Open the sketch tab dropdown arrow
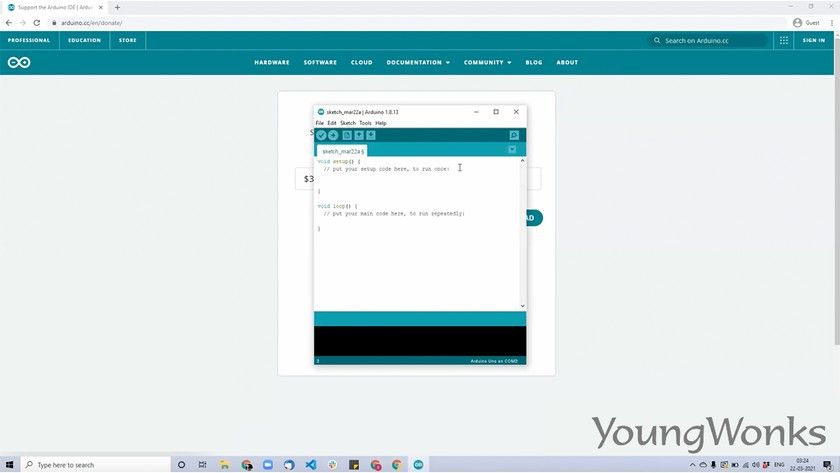The height and width of the screenshot is (473, 840). [x=512, y=149]
